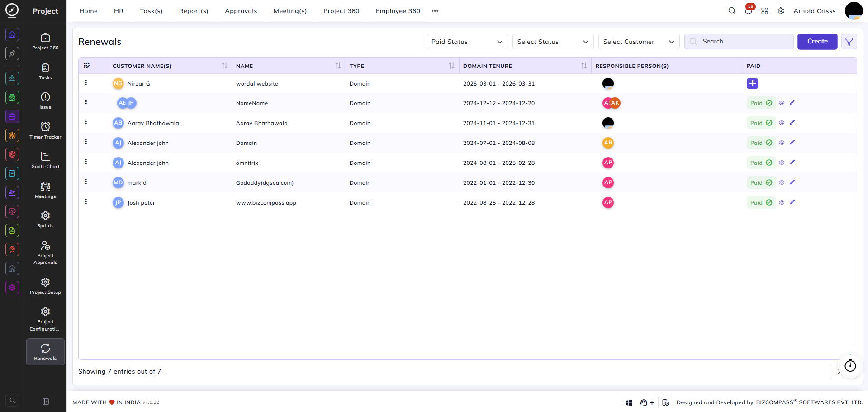Edit the omnitrix renewal pencil icon
The width and height of the screenshot is (868, 412).
(x=792, y=163)
